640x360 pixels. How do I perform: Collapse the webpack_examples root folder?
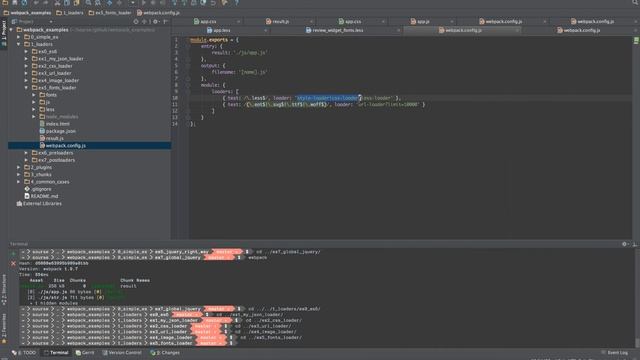(11, 30)
